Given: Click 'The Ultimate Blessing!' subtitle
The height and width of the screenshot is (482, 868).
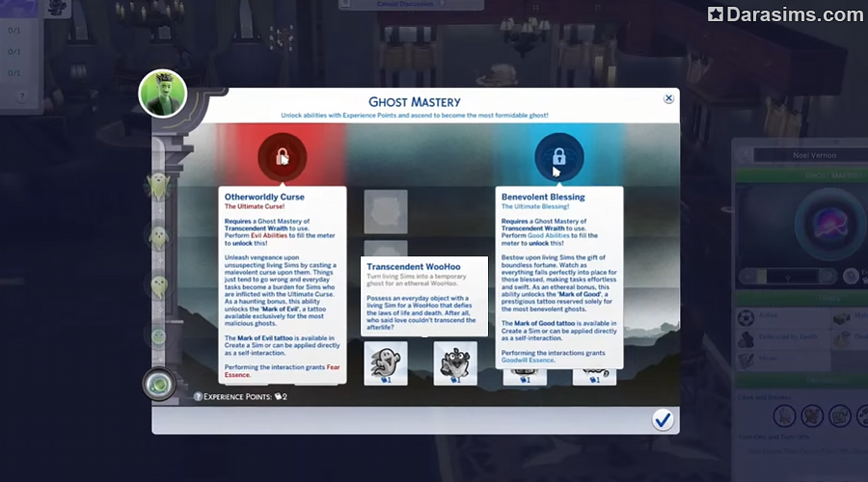Looking at the screenshot, I should pyautogui.click(x=535, y=206).
